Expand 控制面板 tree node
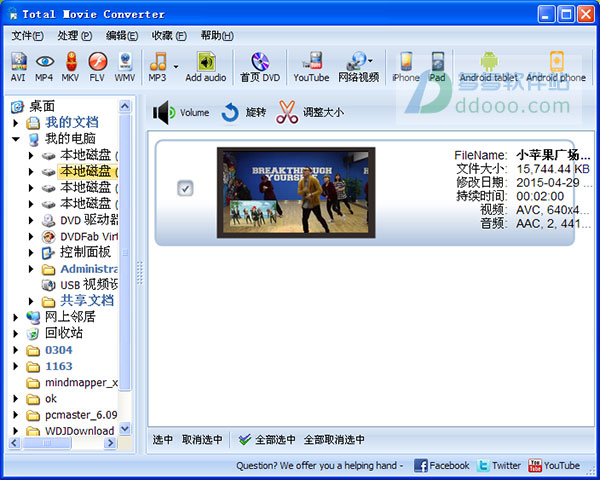600x480 pixels. click(x=31, y=253)
